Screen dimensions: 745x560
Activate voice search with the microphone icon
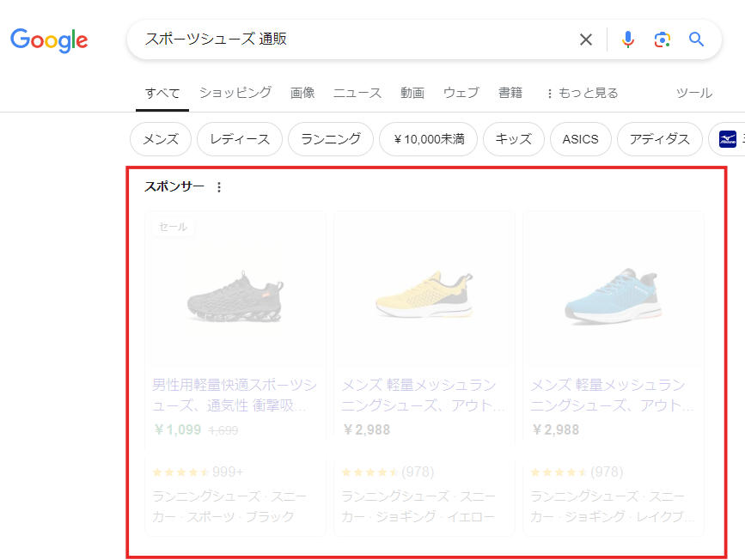tap(628, 40)
